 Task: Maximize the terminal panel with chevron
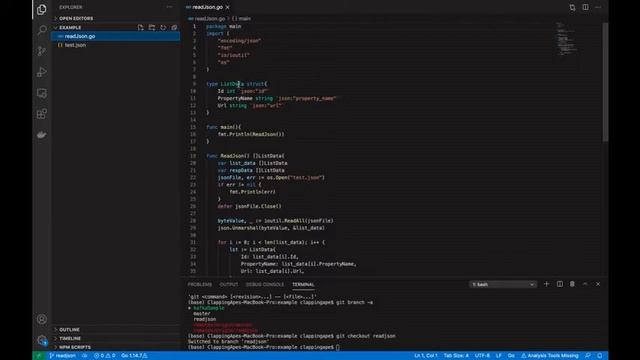(x=585, y=284)
